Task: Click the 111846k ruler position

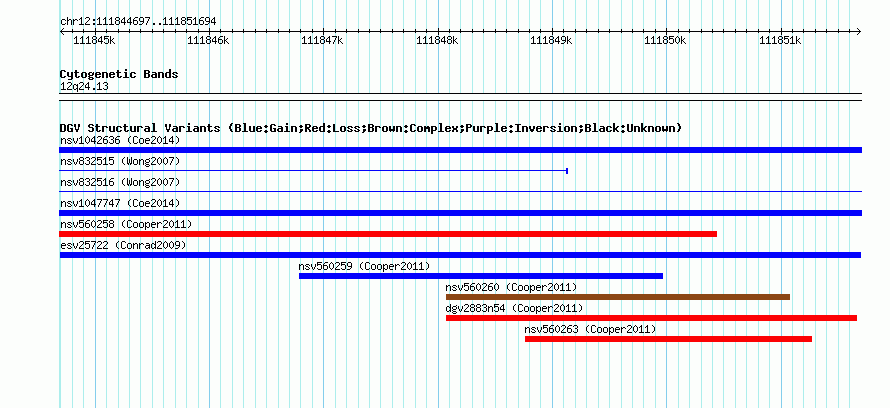Action: [208, 40]
